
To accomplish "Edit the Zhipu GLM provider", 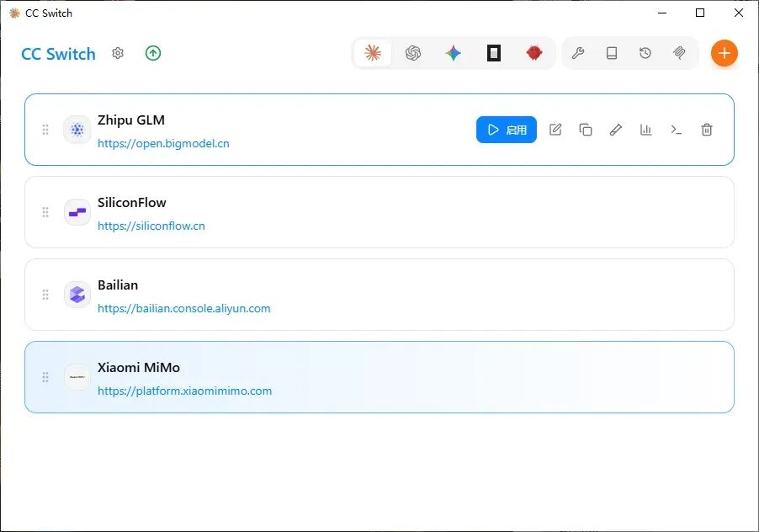I will click(x=555, y=130).
